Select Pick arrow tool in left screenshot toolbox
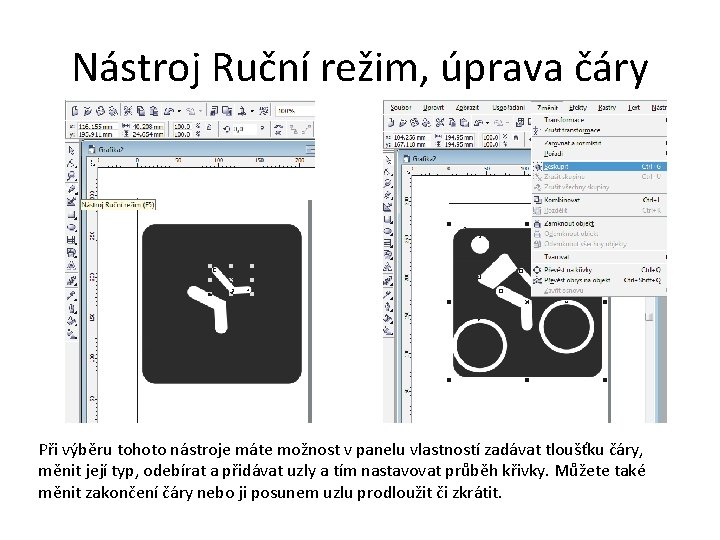This screenshot has width=720, height=540. [x=72, y=151]
